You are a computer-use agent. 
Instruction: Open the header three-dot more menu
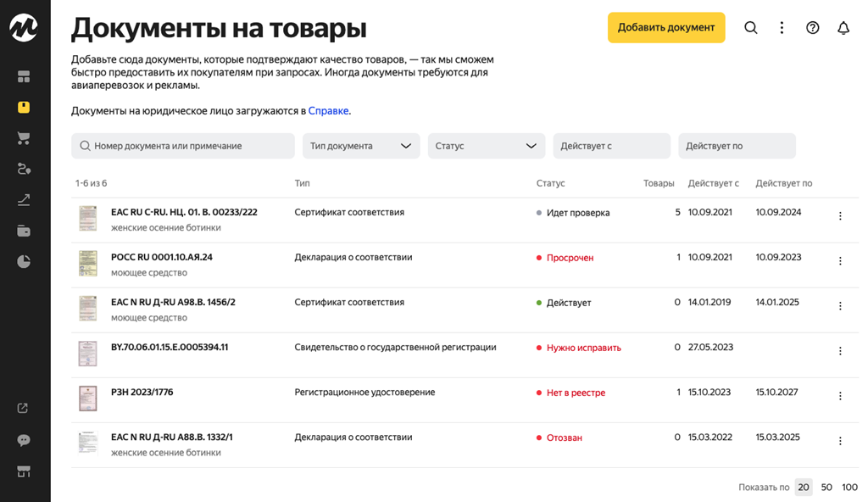tap(782, 28)
